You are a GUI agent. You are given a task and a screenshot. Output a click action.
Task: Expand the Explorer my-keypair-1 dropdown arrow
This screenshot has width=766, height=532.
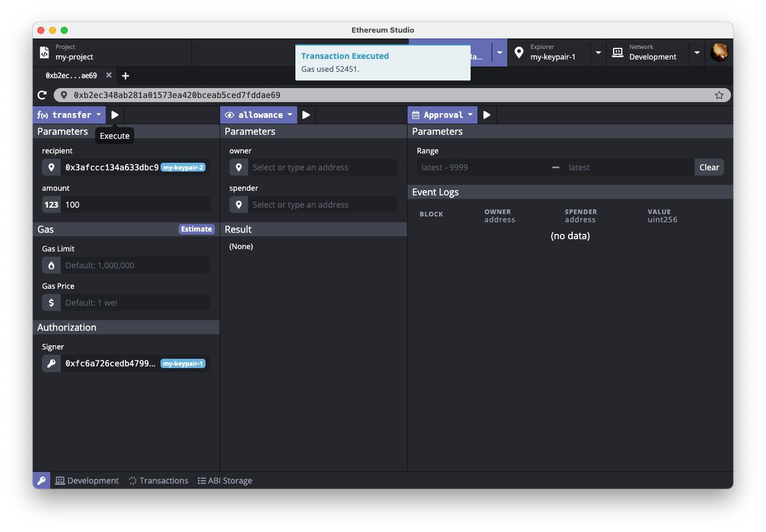tap(598, 52)
